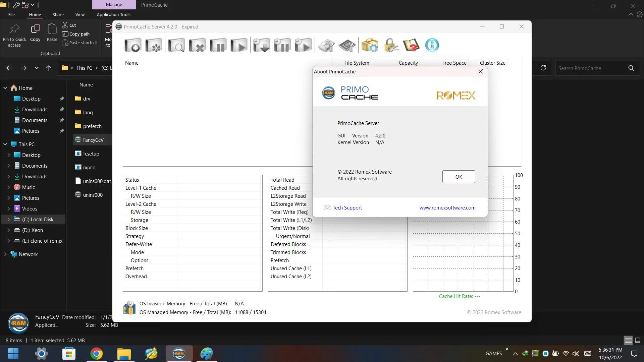This screenshot has width=644, height=362.
Task: Switch to details view icon in Explorer status bar
Action: pos(628,340)
